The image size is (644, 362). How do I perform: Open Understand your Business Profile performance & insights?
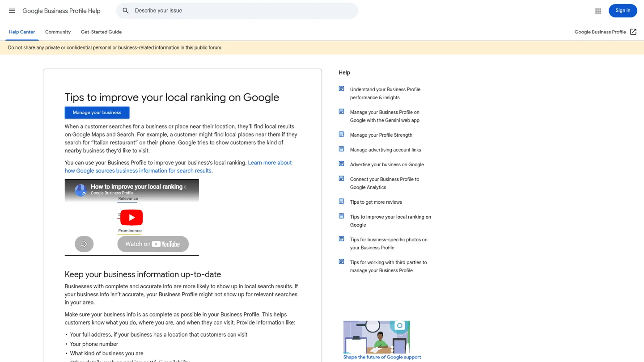[x=385, y=93]
